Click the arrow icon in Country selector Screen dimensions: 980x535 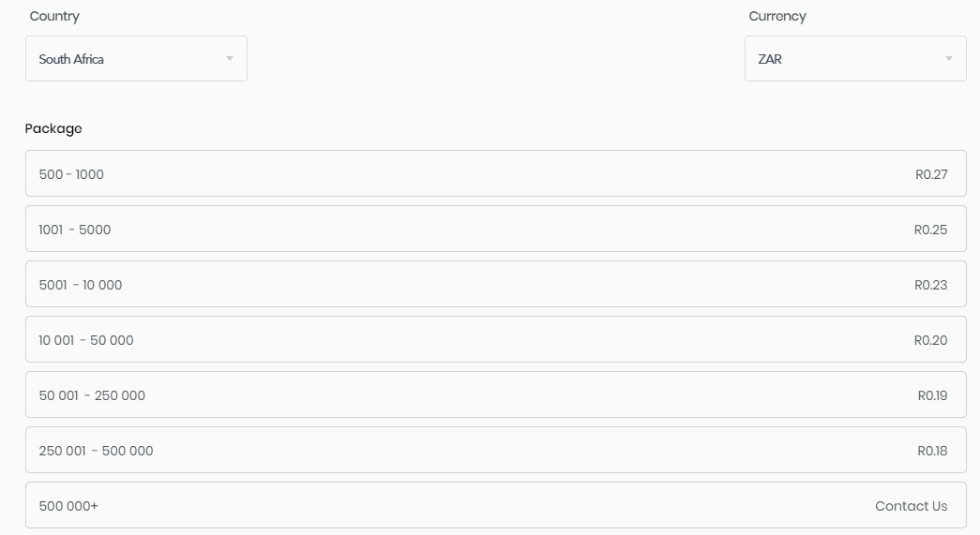[x=230, y=59]
